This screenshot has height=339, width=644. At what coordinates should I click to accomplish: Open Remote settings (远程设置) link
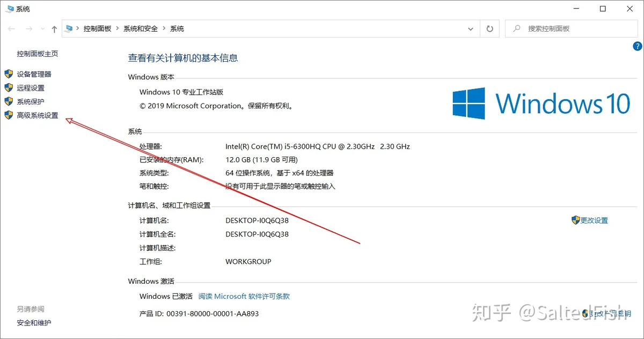click(x=31, y=88)
